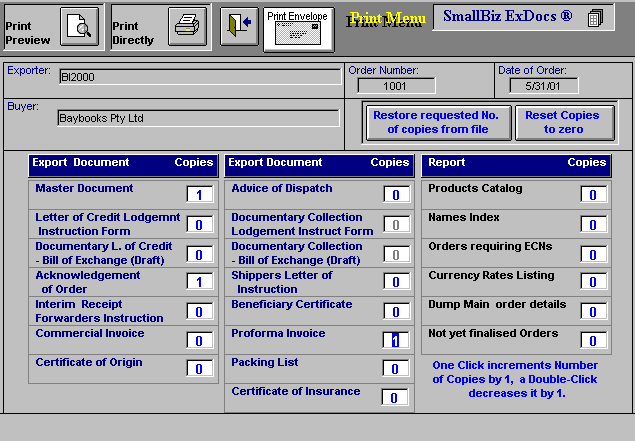Click Certificate of Origin copies field
This screenshot has width=635, height=441.
[199, 369]
